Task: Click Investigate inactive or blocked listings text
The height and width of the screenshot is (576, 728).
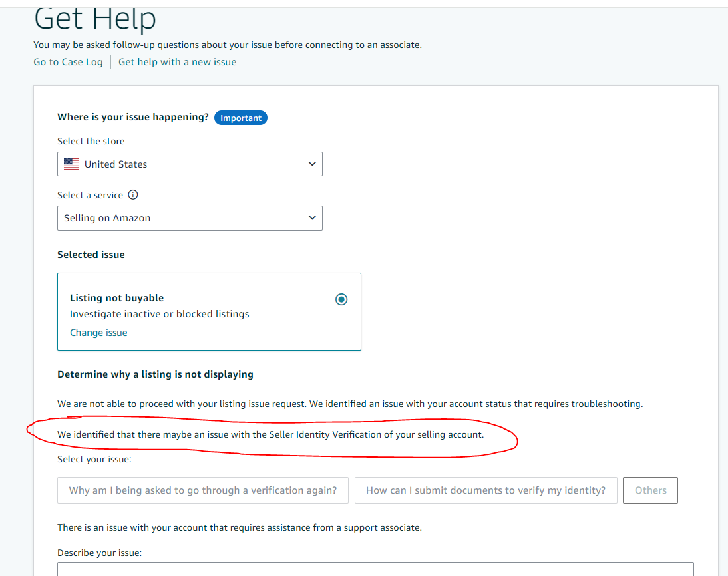Action: [x=159, y=314]
